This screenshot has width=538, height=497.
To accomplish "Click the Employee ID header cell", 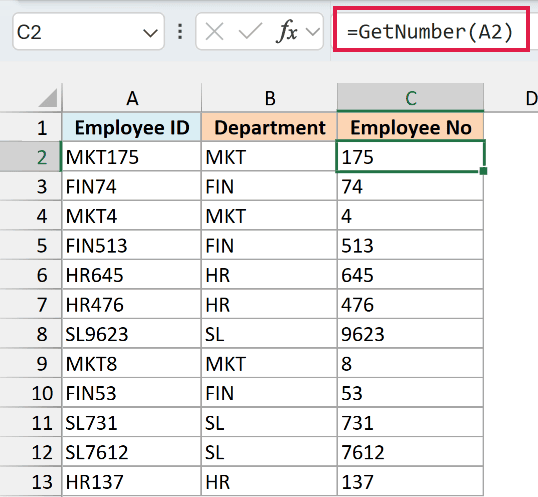I will (x=132, y=127).
